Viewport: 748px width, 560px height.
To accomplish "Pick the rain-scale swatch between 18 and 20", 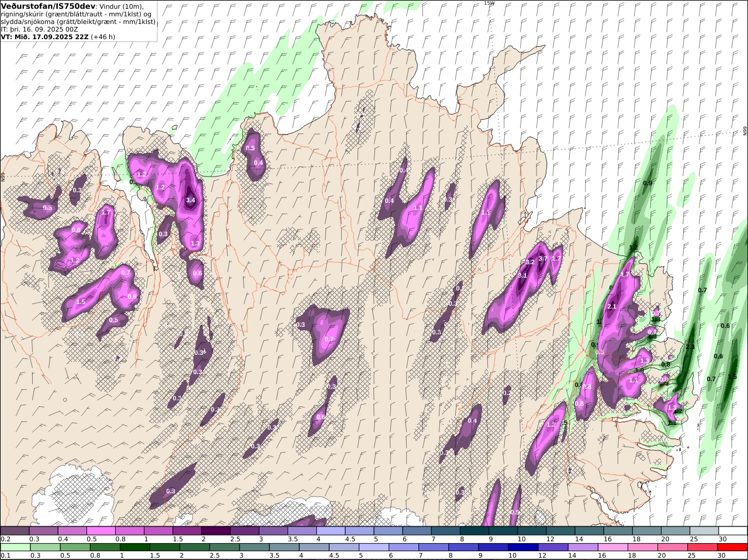I will pyautogui.click(x=643, y=547).
